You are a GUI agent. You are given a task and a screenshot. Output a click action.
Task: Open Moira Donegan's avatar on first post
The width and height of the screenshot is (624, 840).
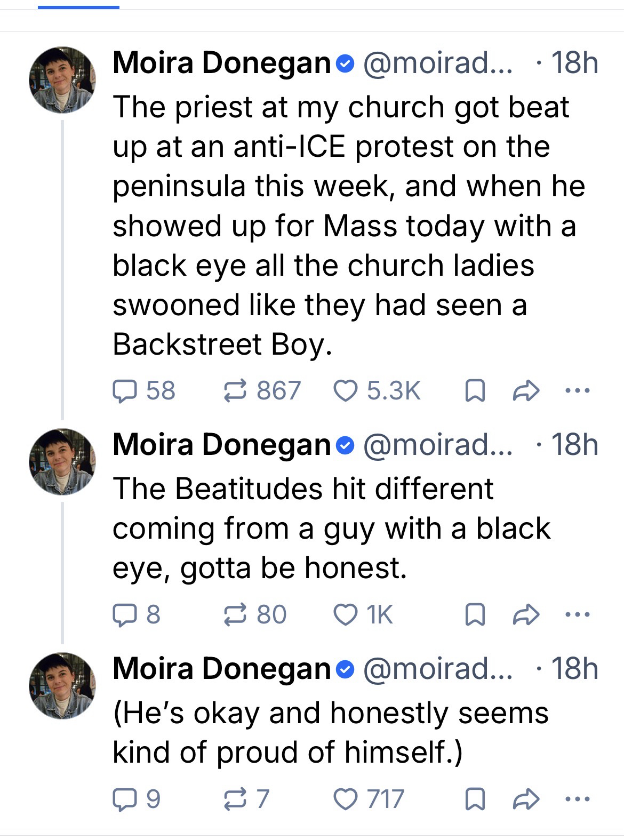pyautogui.click(x=62, y=80)
